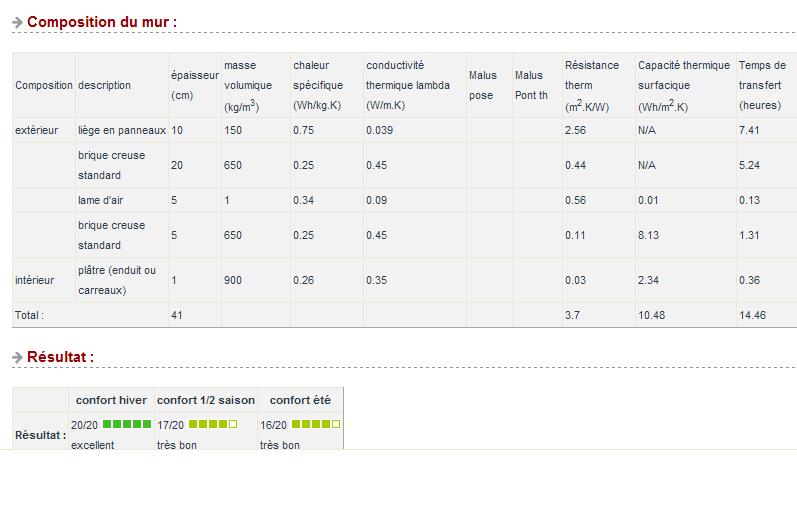Click the 17/20 half-season comfort score

coord(170,425)
